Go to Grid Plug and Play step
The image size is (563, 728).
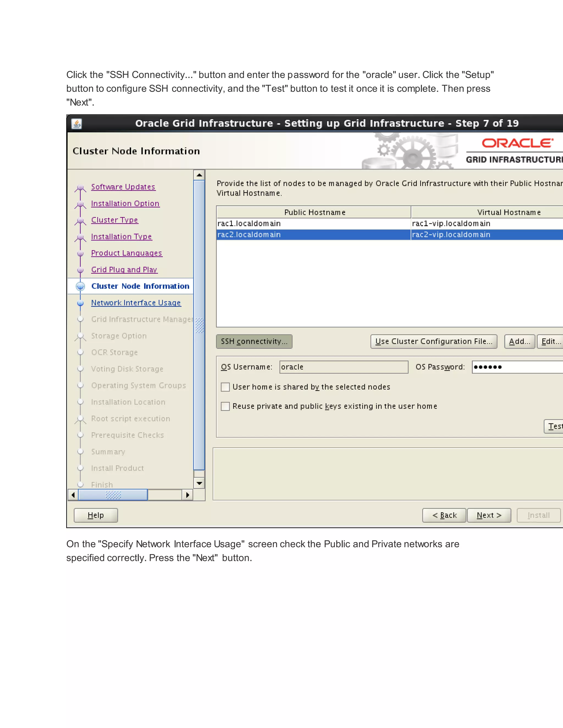(124, 270)
